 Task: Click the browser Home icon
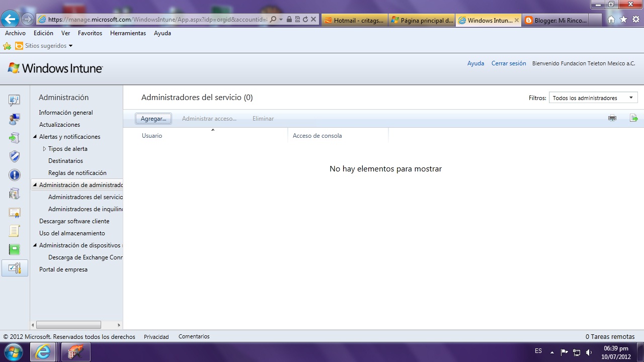click(x=611, y=20)
